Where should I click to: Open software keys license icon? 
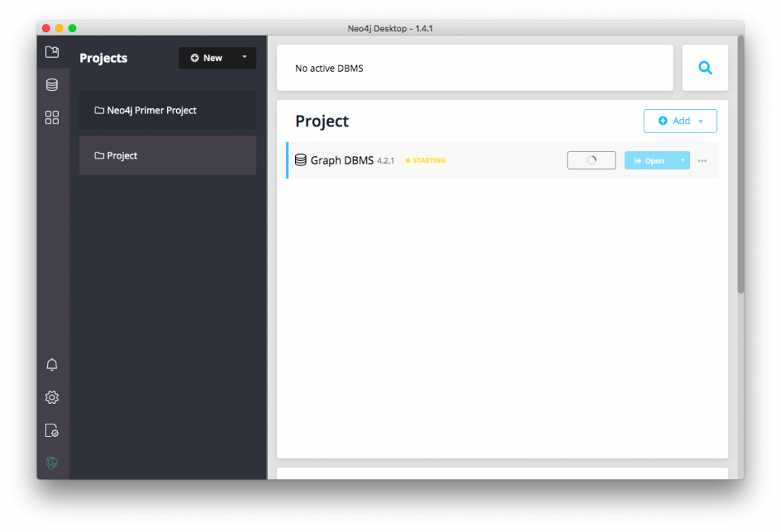52,431
